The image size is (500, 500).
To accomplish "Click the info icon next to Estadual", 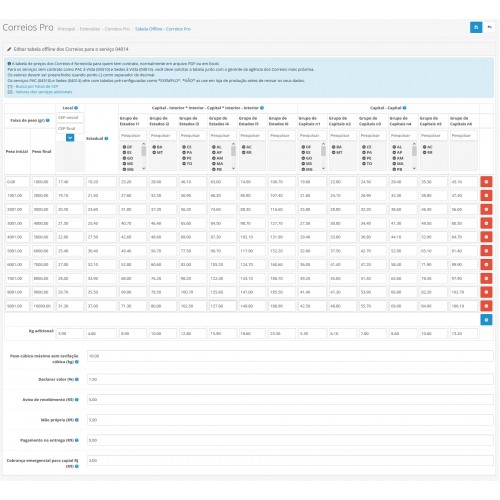I will 106,138.
